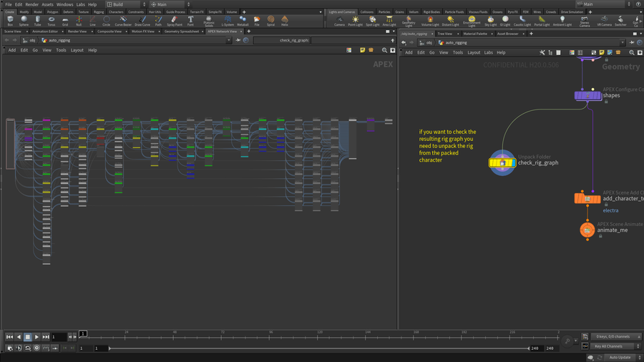644x362 pixels.
Task: Select the Torus shelf tool
Action: click(52, 21)
